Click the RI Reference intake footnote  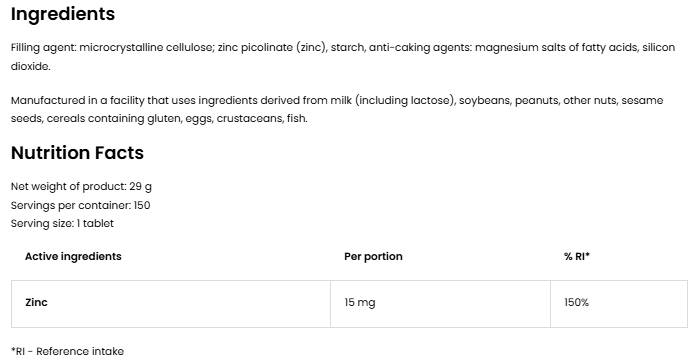(x=67, y=351)
